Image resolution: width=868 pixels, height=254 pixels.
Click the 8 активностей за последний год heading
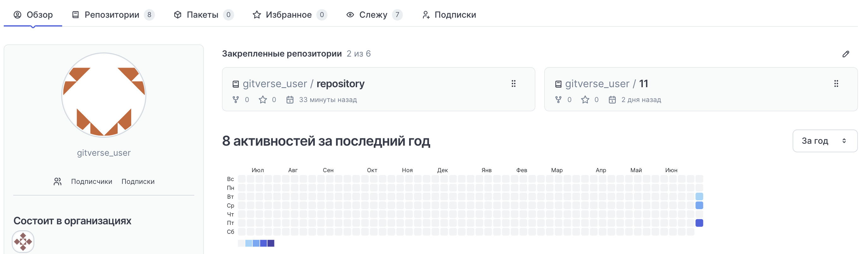point(326,141)
